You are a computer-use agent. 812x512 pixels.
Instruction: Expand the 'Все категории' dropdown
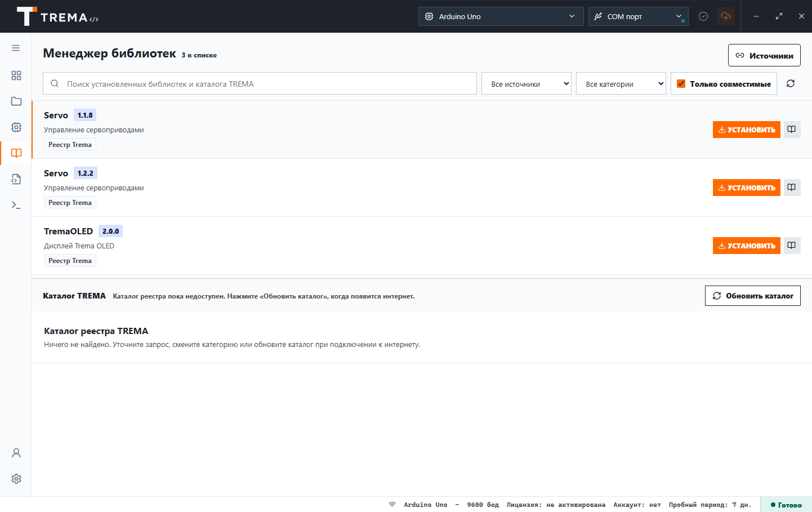(621, 83)
